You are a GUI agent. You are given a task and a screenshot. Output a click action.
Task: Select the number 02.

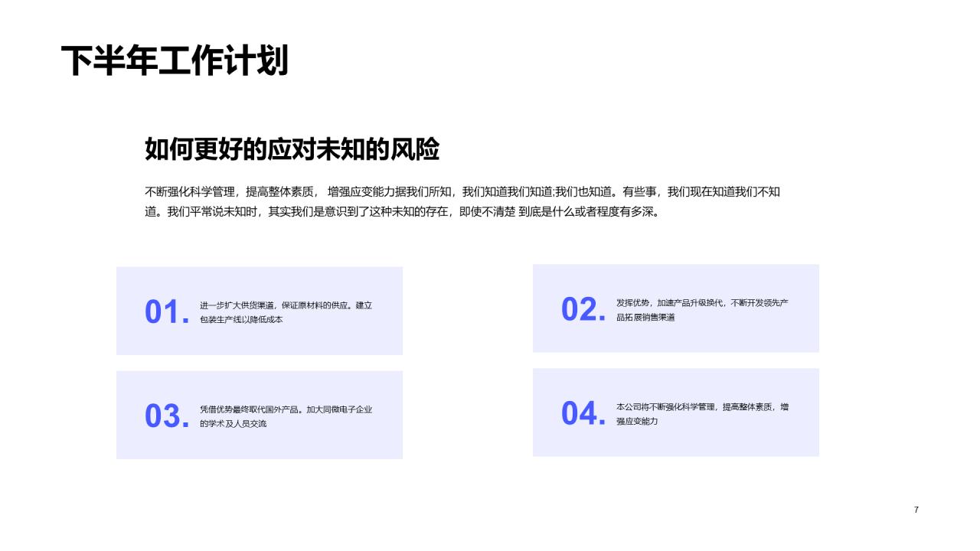tap(583, 309)
